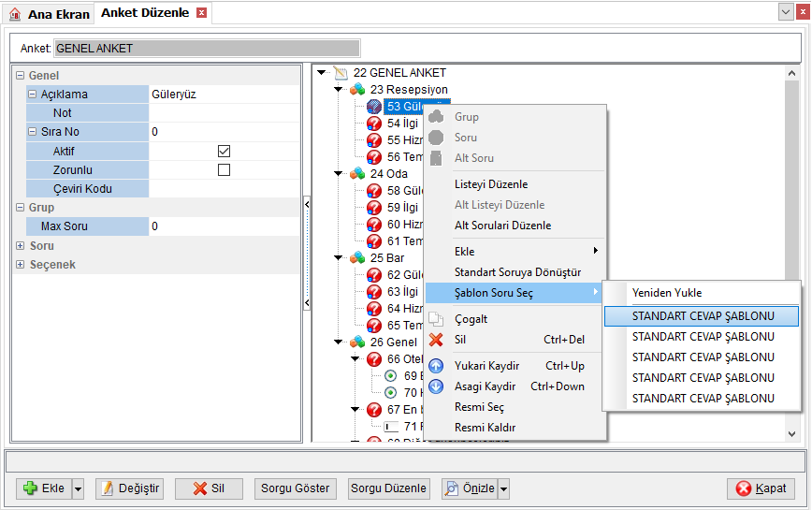Click the question icon of item 59 İlgi

click(374, 208)
